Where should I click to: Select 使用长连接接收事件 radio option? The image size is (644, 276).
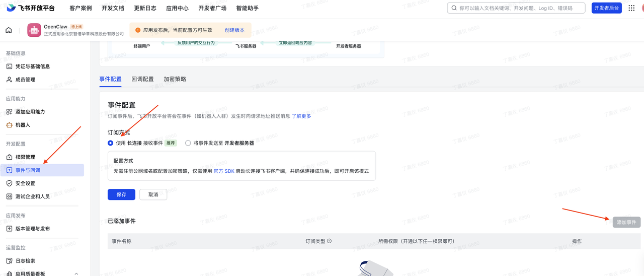(x=111, y=143)
